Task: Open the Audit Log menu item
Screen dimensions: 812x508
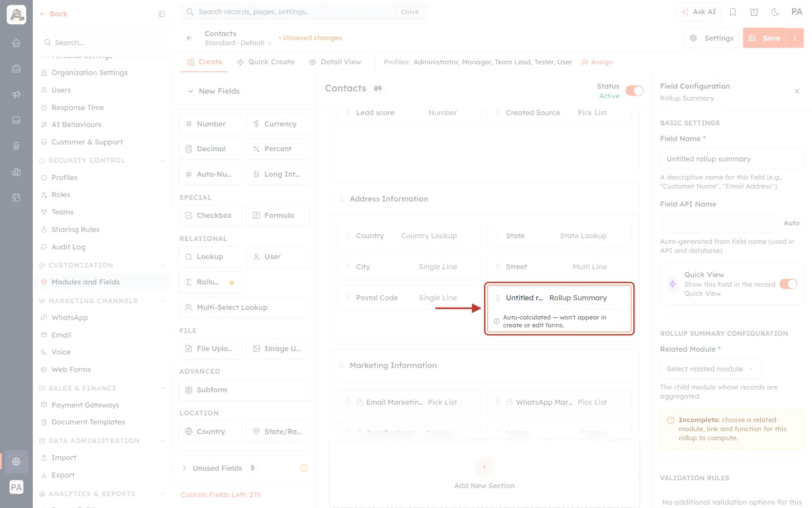Action: [x=68, y=247]
